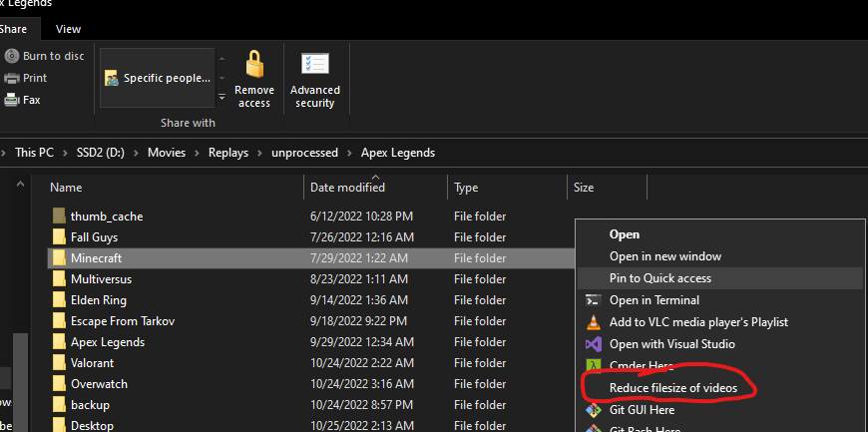The height and width of the screenshot is (432, 868).
Task: Select the 9/18/2022 9:22 PM date cell
Action: tap(358, 321)
